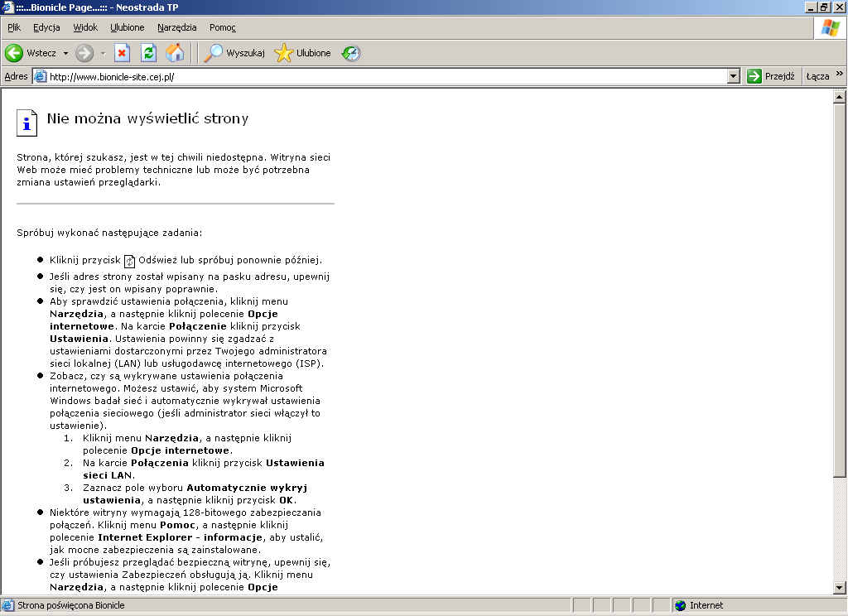Open the History clock icon
The width and height of the screenshot is (848, 616).
pyautogui.click(x=351, y=53)
